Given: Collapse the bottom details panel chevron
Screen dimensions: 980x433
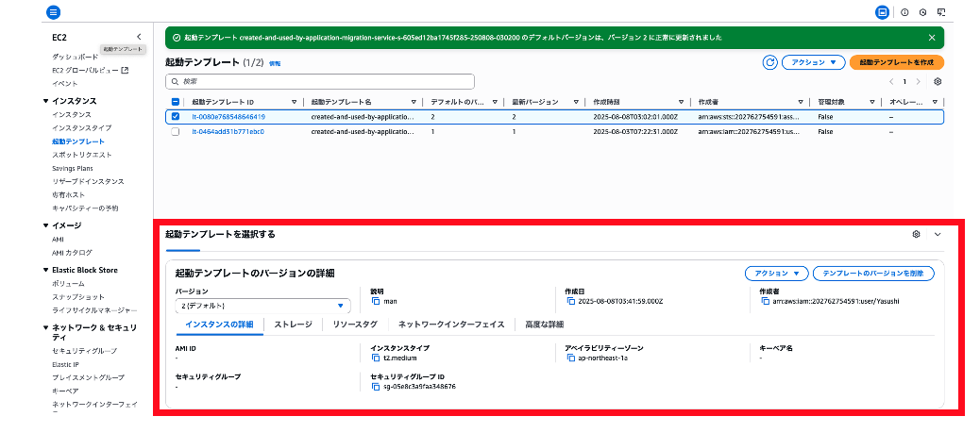Looking at the screenshot, I should (x=937, y=234).
